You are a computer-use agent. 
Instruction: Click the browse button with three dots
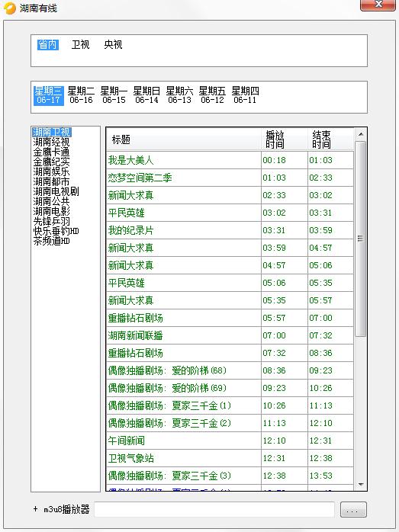click(x=353, y=510)
